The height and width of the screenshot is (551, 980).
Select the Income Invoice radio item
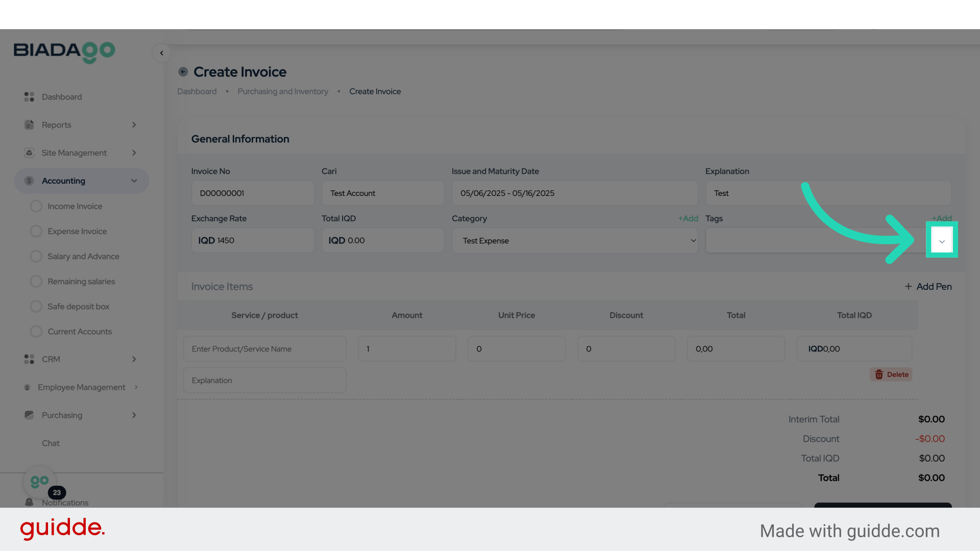coord(36,206)
